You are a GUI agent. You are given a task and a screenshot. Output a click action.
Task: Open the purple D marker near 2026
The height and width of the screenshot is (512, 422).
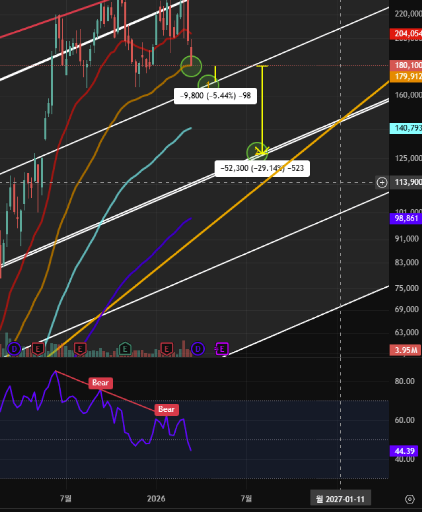point(198,349)
